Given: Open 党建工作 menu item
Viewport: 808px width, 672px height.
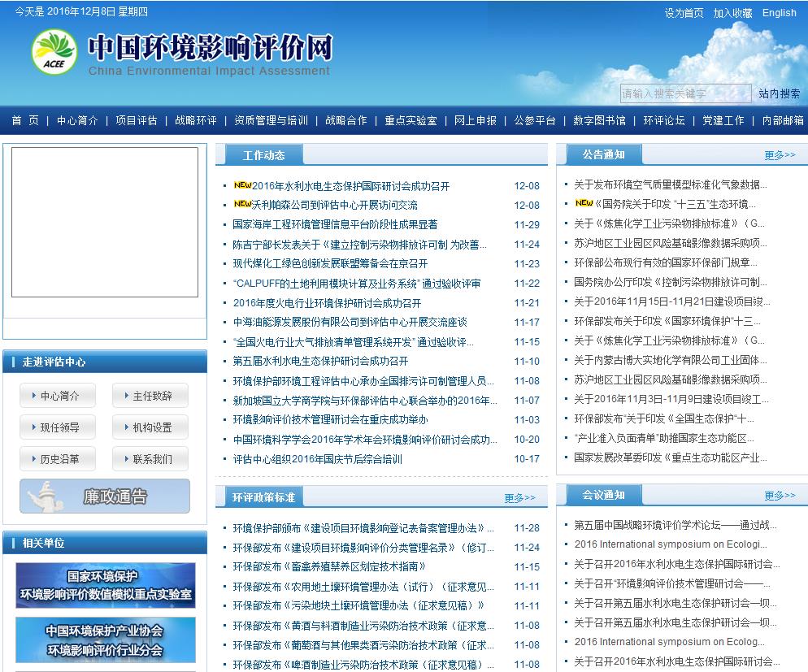Looking at the screenshot, I should (723, 120).
